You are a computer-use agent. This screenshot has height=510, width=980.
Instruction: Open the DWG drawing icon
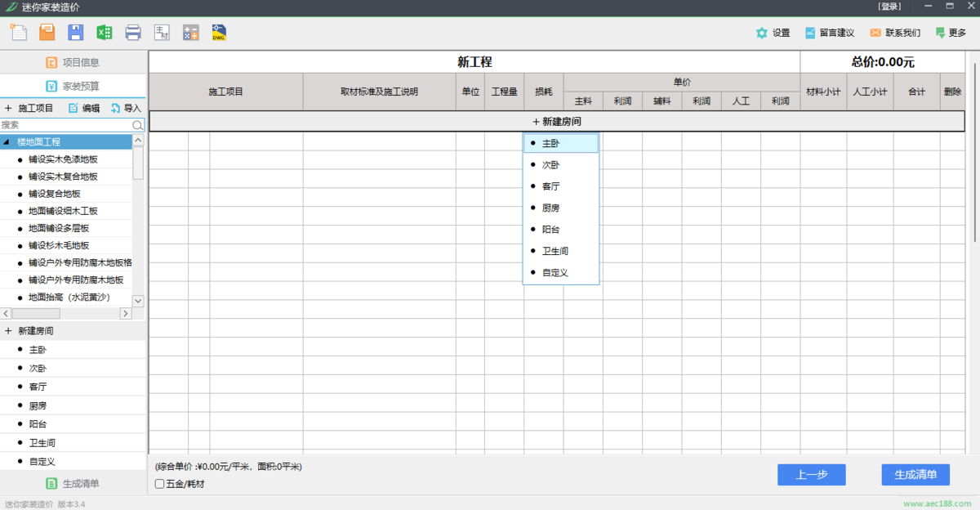tap(219, 33)
